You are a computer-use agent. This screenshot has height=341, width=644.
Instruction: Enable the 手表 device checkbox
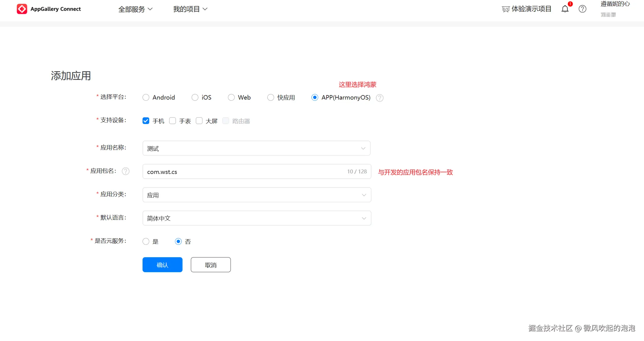tap(172, 121)
